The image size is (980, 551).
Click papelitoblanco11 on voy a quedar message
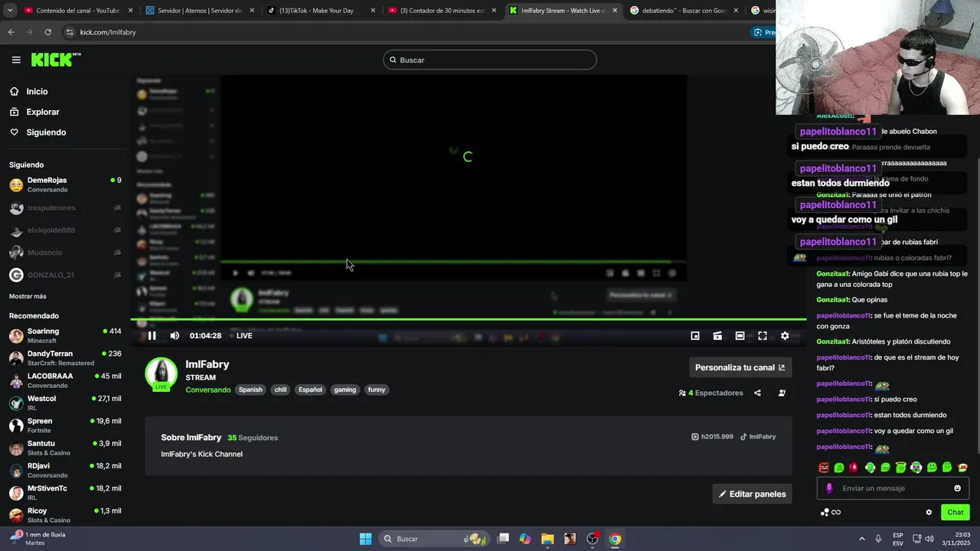tap(844, 431)
